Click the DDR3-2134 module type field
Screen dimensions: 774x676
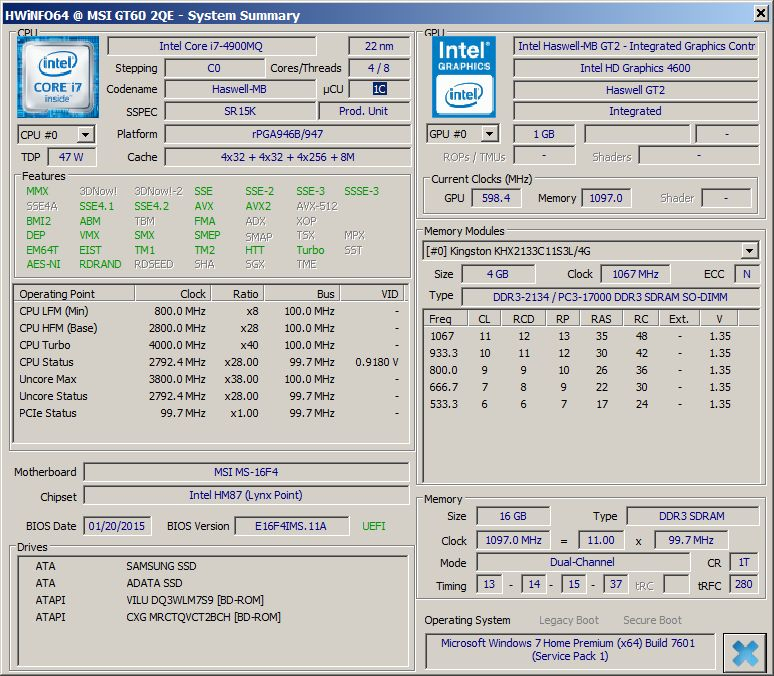tap(610, 297)
